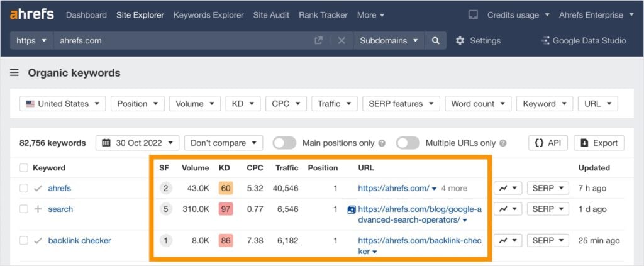Go to Dashboard

[86, 15]
